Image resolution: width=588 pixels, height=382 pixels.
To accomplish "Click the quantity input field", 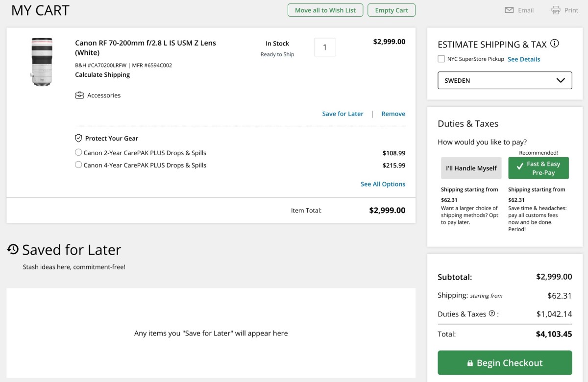I will pos(324,48).
